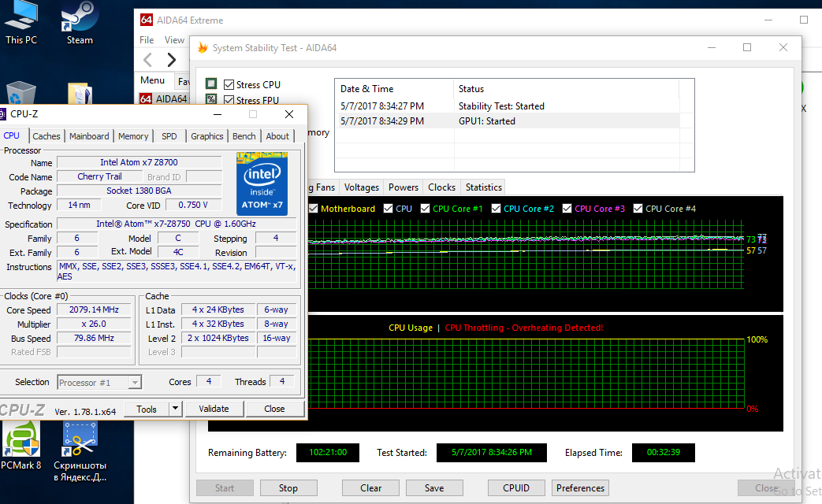Toggle the CPU temperature graph checkbox
This screenshot has width=822, height=504.
(x=388, y=209)
